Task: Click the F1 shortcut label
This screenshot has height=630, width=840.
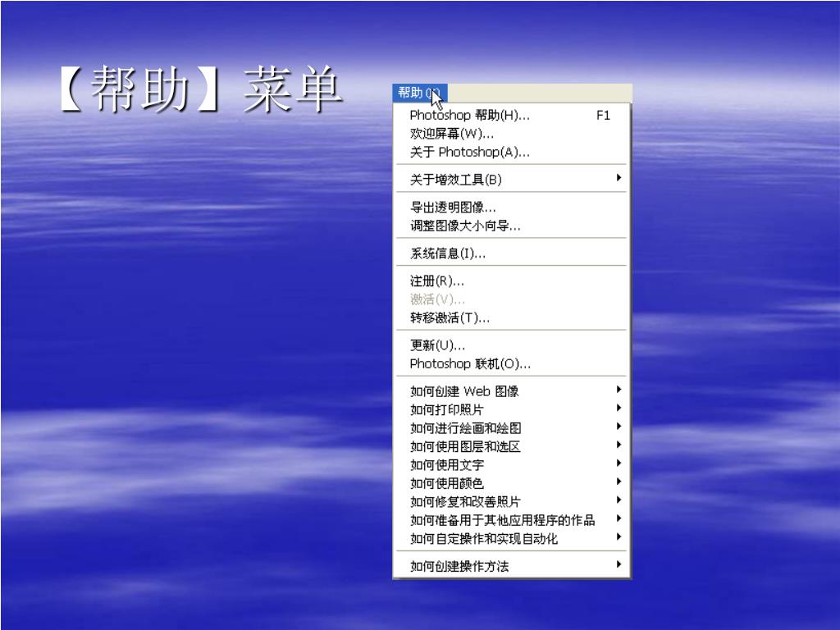Action: coord(603,115)
